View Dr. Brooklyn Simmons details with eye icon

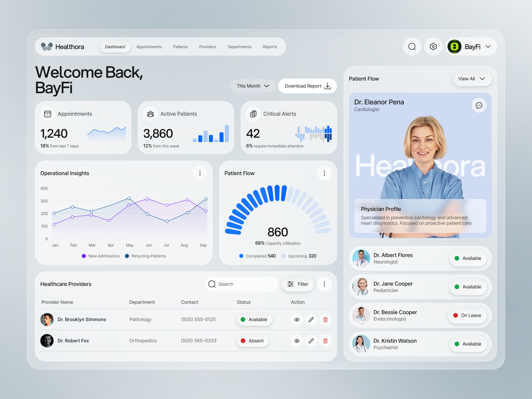pos(297,319)
